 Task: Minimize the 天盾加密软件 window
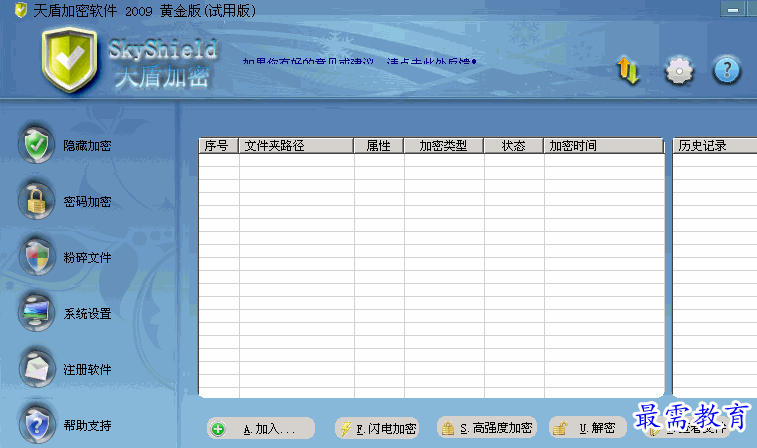733,9
